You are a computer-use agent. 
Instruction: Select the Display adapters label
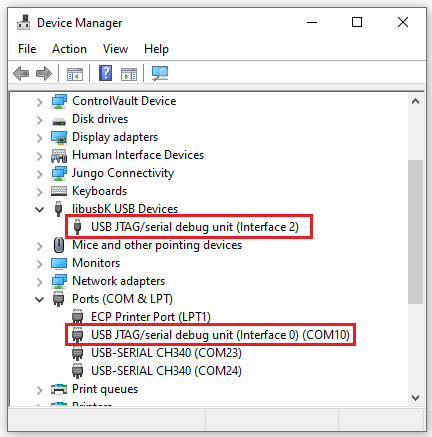coord(115,137)
